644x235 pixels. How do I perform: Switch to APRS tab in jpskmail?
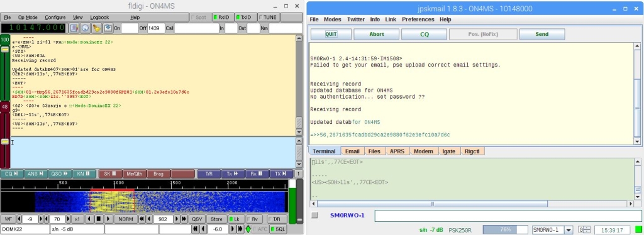(x=397, y=151)
